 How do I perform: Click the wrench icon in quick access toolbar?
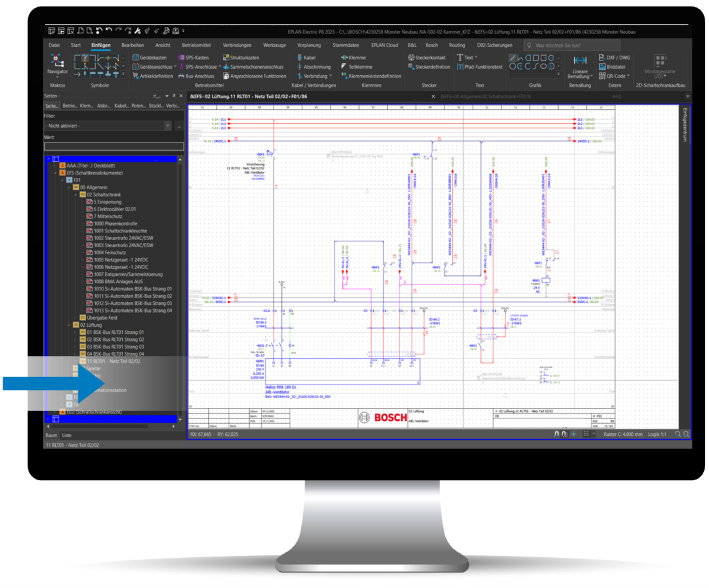[137, 31]
